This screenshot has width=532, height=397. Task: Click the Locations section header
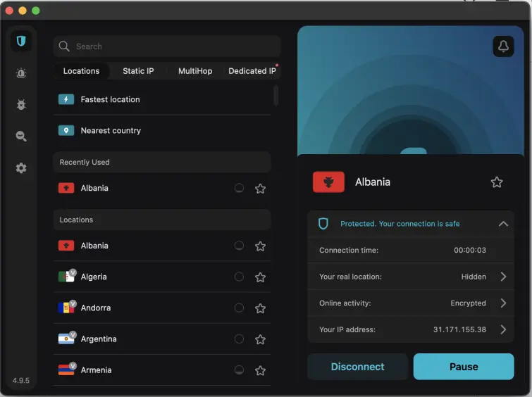tap(162, 220)
